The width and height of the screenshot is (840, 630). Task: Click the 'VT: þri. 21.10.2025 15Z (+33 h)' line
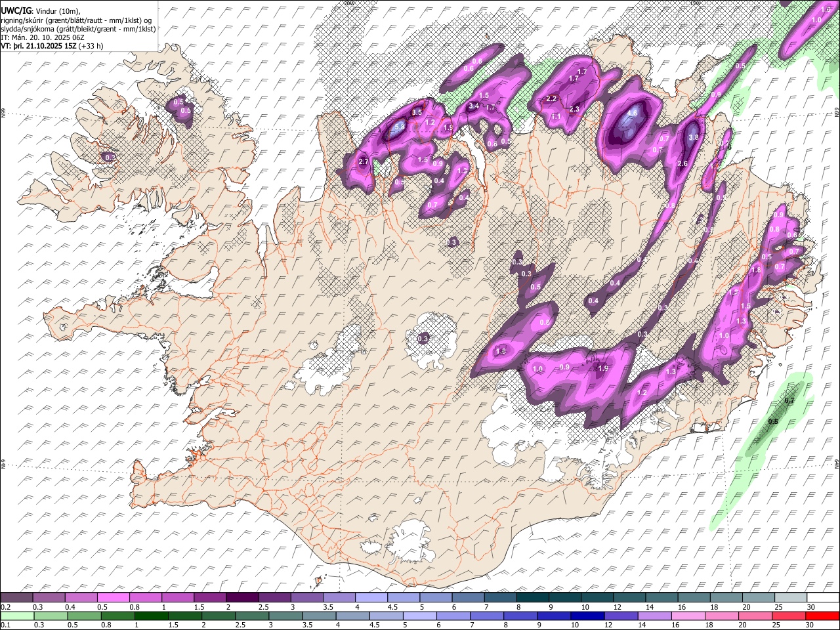pos(52,47)
